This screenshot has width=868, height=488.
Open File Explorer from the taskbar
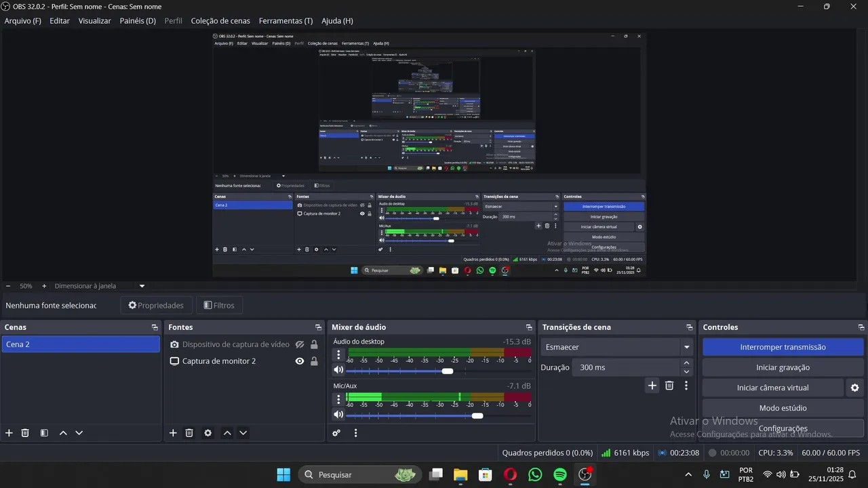click(460, 474)
